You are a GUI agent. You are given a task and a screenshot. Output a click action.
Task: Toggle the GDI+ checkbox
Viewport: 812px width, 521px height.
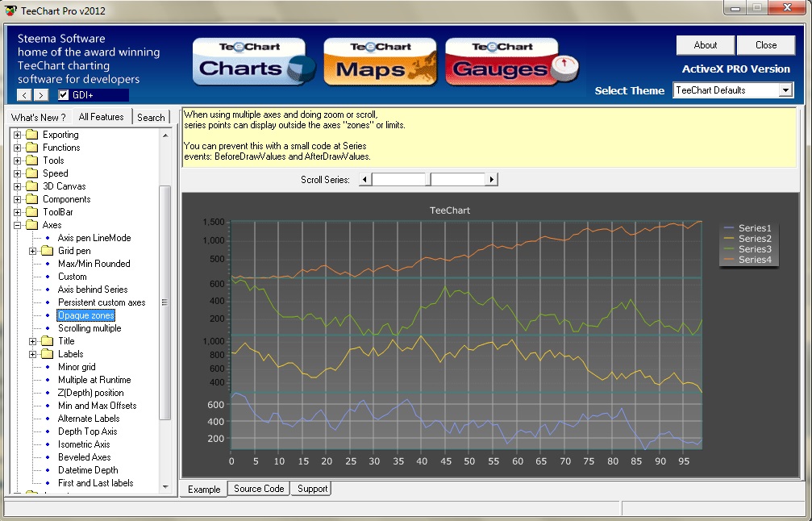coord(64,95)
